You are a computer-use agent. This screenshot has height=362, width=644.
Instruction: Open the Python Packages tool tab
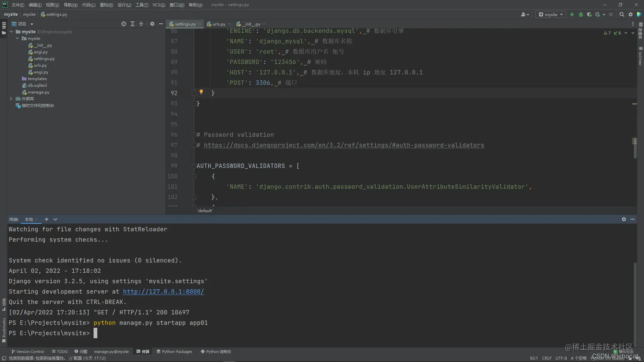(174, 352)
